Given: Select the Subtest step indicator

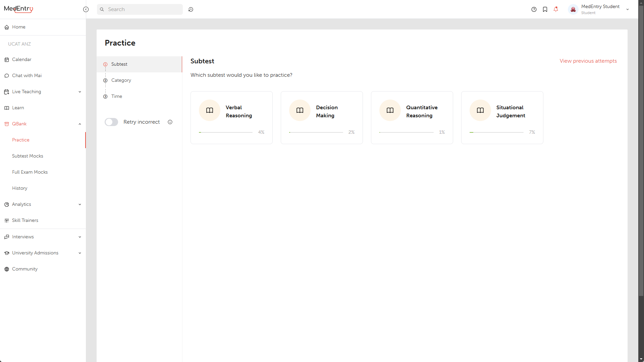Looking at the screenshot, I should pyautogui.click(x=119, y=64).
